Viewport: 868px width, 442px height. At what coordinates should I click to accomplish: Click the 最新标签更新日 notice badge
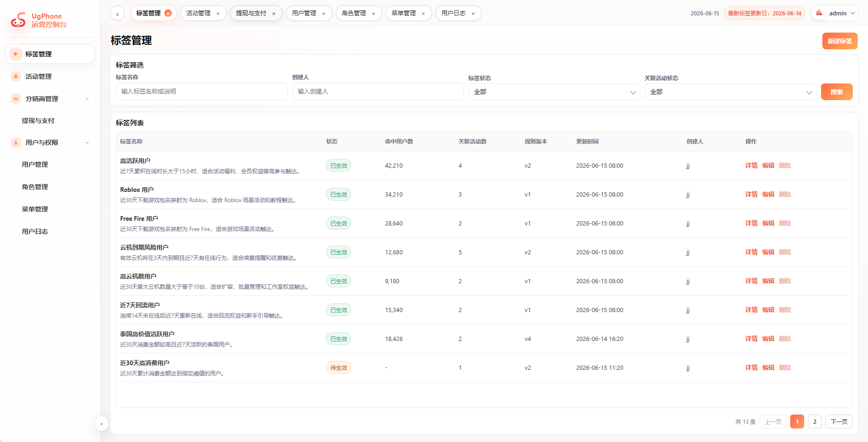click(x=764, y=13)
